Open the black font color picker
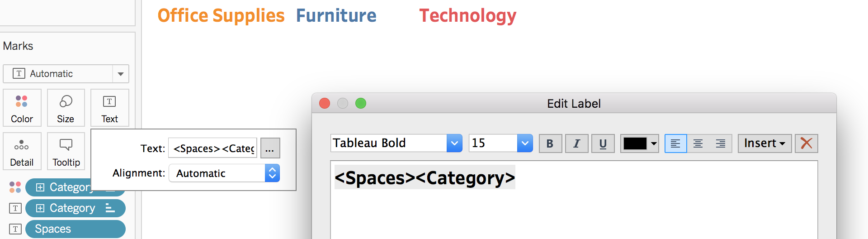This screenshot has width=868, height=239. click(639, 143)
